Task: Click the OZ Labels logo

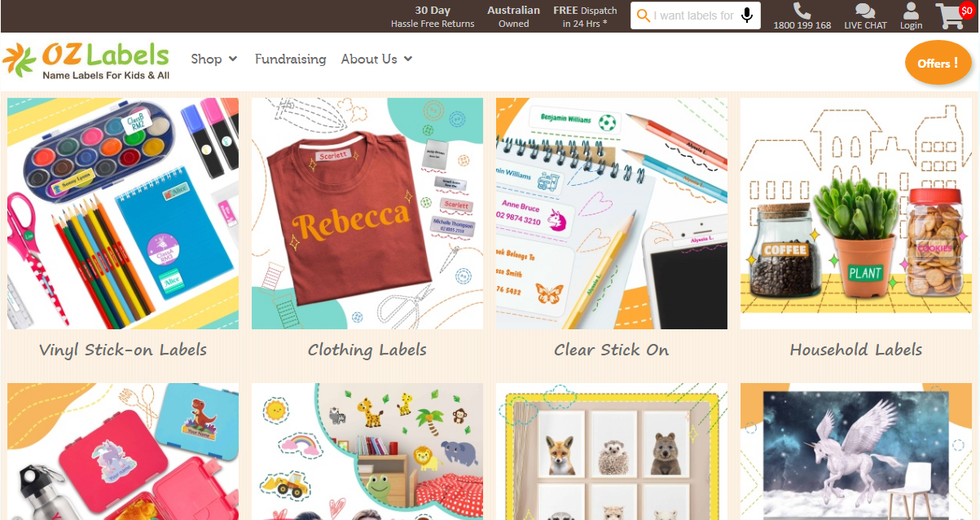Action: pos(86,60)
